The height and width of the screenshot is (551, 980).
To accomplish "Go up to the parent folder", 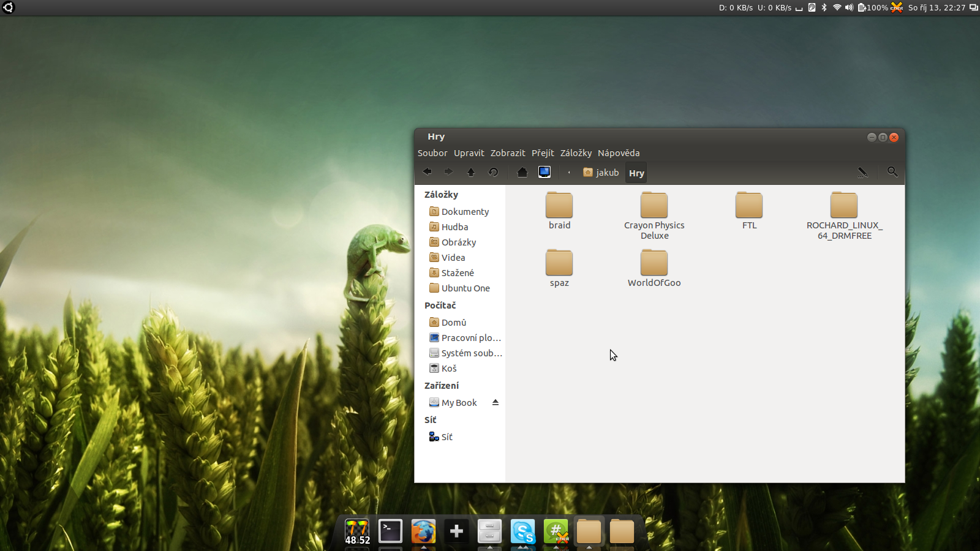I will (471, 172).
